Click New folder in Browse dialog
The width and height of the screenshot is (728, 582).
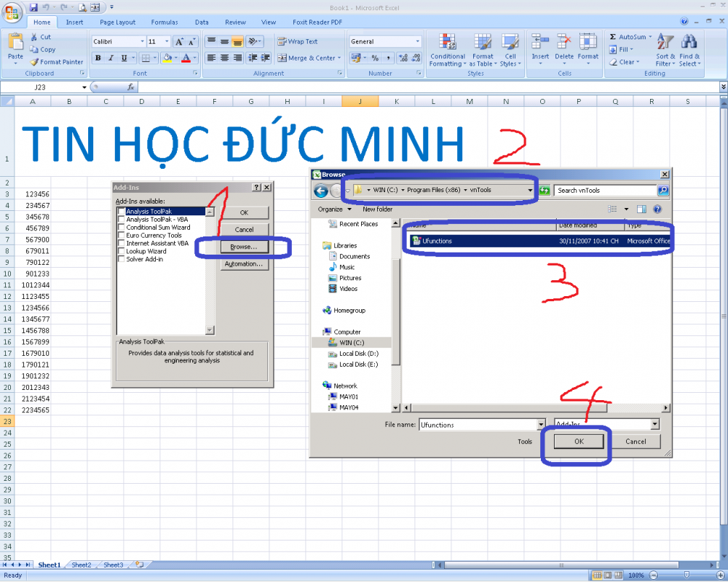point(377,210)
